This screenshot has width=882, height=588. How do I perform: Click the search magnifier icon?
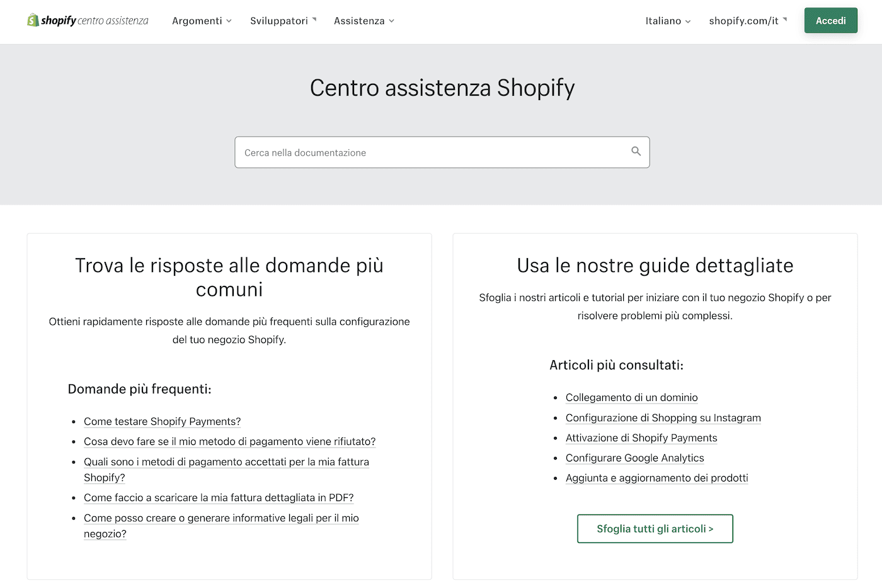(x=636, y=151)
